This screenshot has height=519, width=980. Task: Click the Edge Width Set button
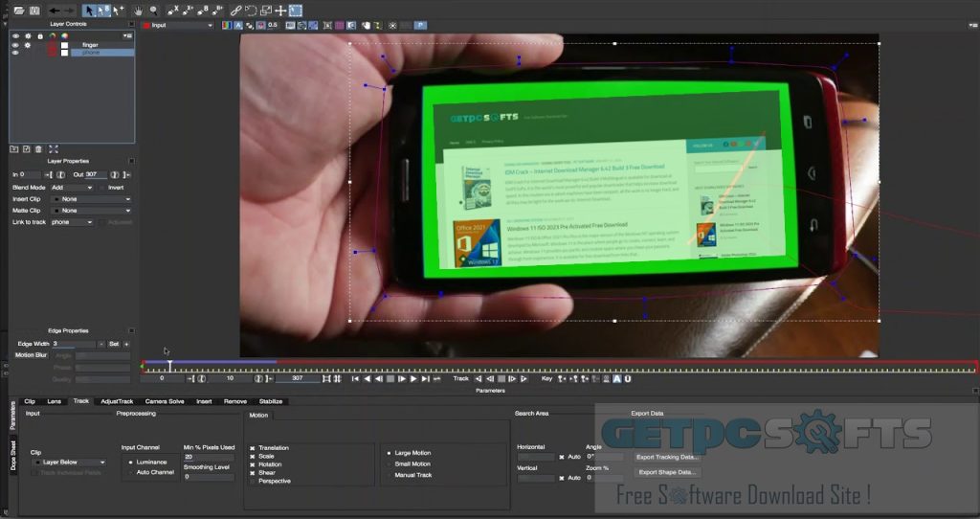coord(114,344)
